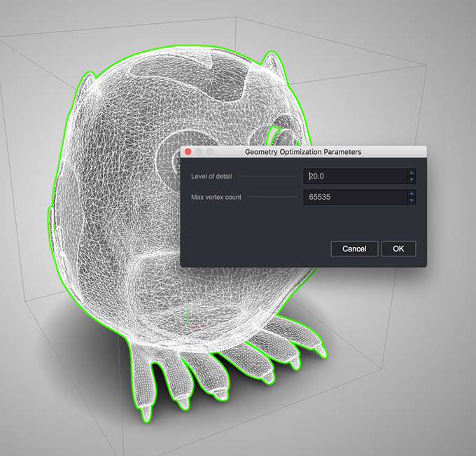This screenshot has height=456, width=476.
Task: Decrease Level of detail with down arrow
Action: 412,180
